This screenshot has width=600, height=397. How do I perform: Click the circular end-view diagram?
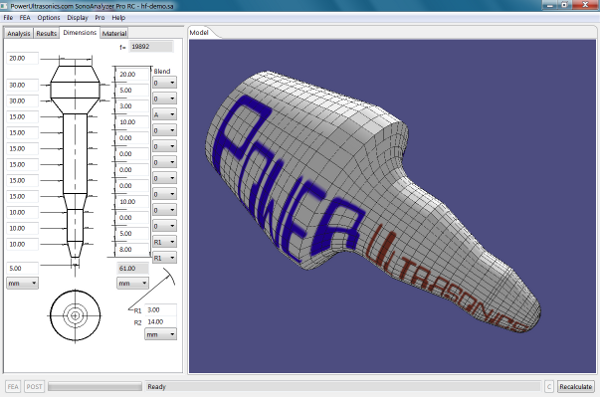(75, 315)
